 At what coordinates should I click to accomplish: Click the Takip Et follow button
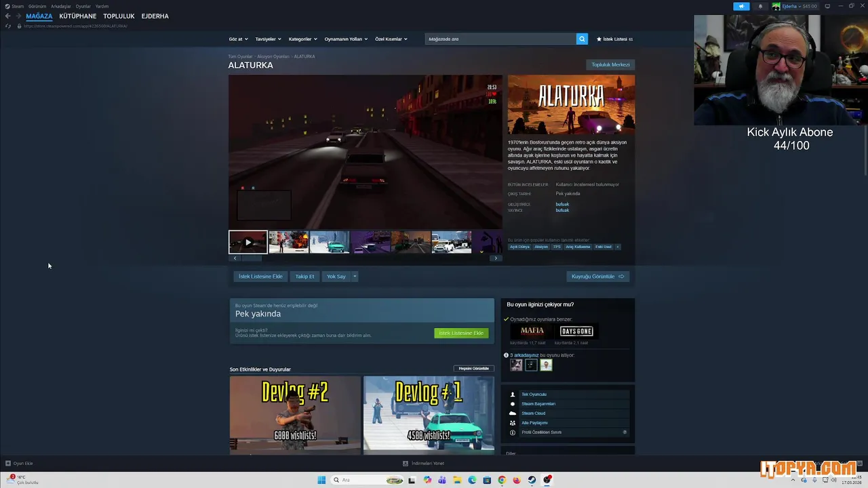click(x=304, y=277)
